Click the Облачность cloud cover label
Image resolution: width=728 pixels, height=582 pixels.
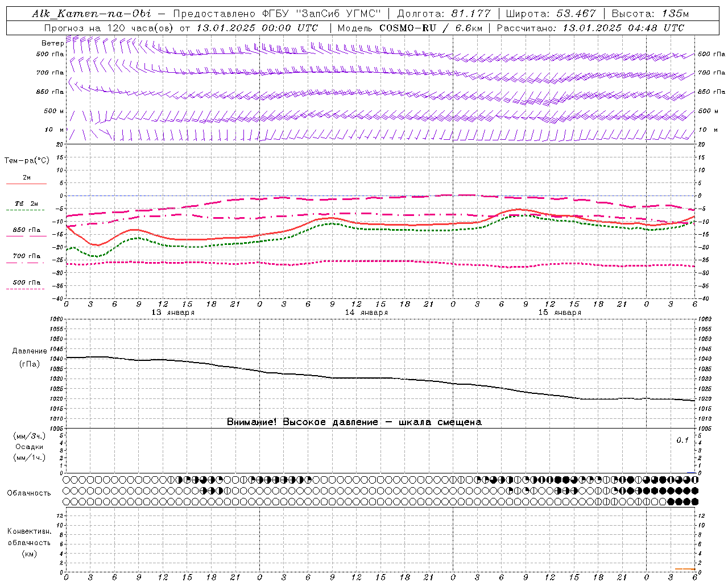(x=29, y=493)
